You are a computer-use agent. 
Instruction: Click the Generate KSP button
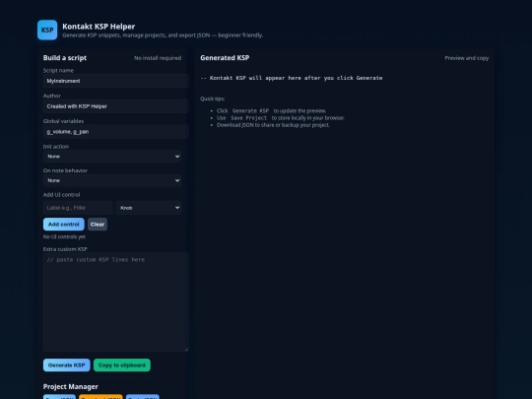pyautogui.click(x=67, y=366)
